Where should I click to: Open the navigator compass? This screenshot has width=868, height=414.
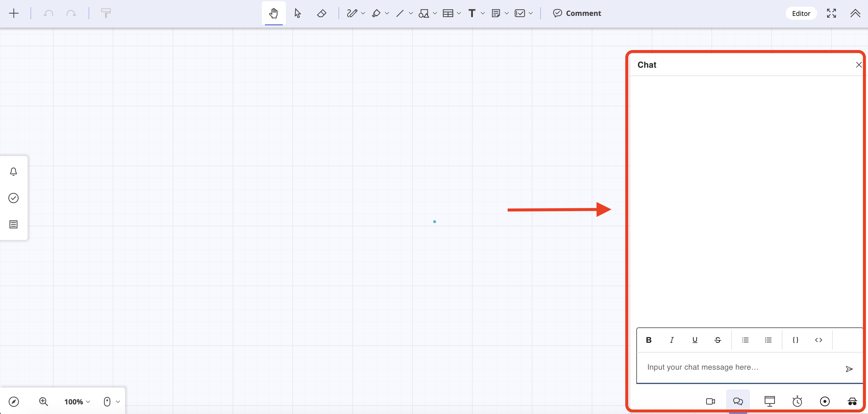coord(14,401)
